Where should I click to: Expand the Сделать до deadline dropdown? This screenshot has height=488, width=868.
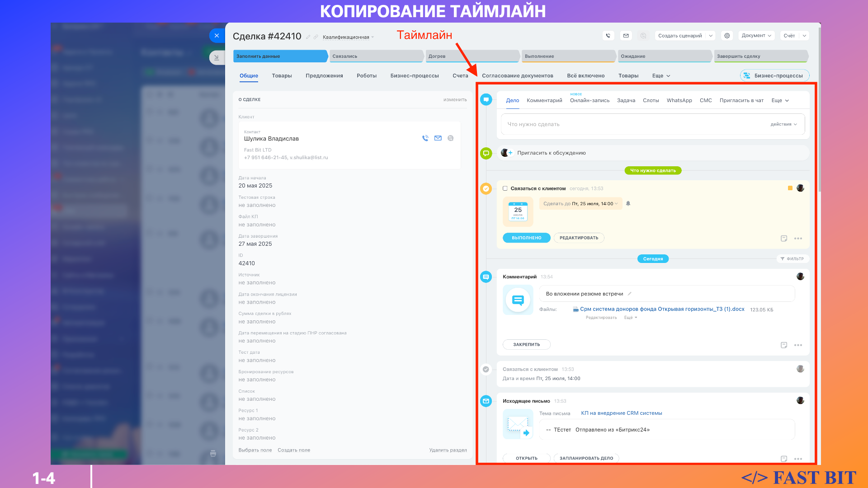point(580,204)
